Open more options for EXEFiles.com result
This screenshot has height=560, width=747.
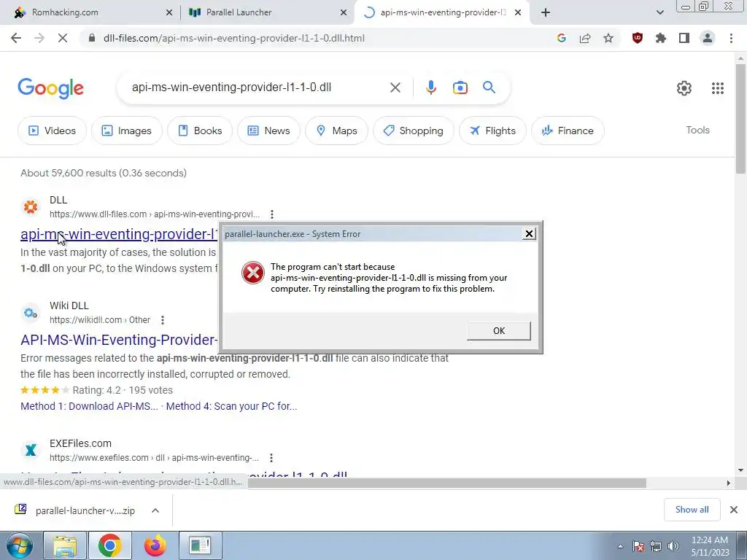point(271,458)
